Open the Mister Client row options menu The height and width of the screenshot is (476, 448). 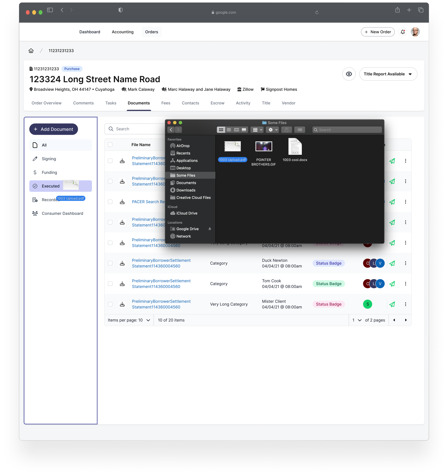405,304
